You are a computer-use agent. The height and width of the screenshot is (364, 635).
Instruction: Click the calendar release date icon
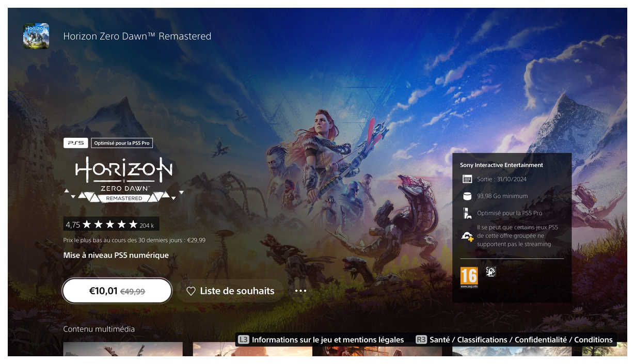click(467, 179)
